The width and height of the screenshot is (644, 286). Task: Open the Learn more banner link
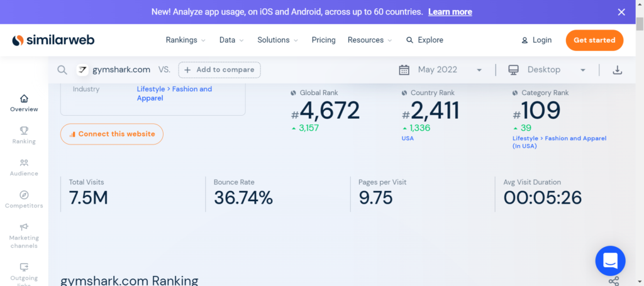coord(450,12)
